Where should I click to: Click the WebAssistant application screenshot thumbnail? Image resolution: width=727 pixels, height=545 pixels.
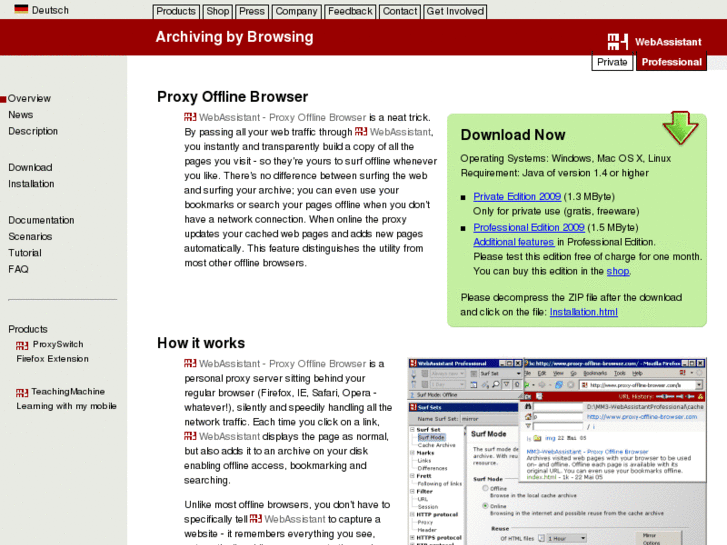pos(557,451)
